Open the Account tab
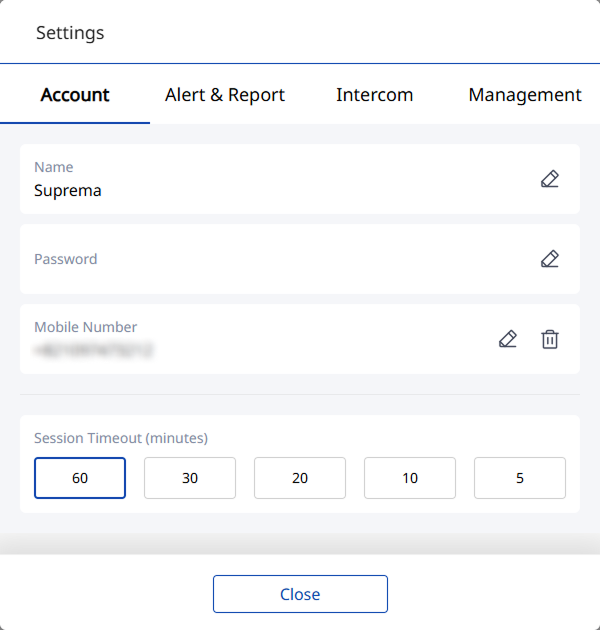This screenshot has height=630, width=600. (75, 96)
